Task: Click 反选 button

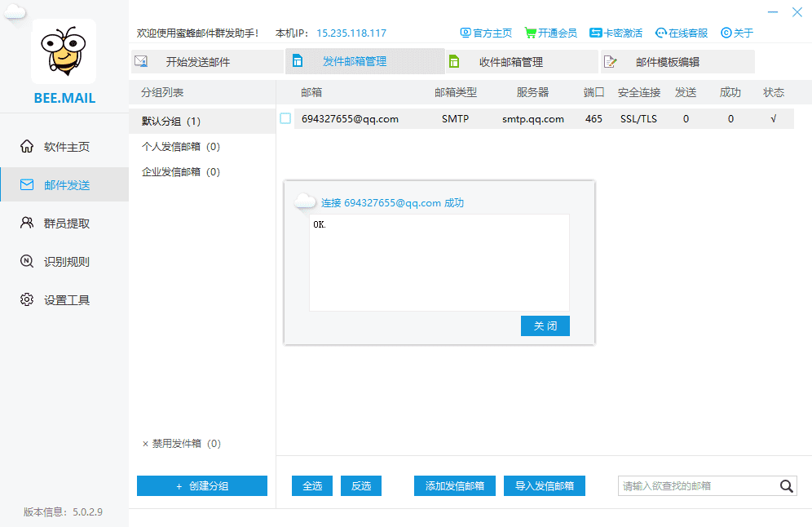Action: tap(361, 486)
